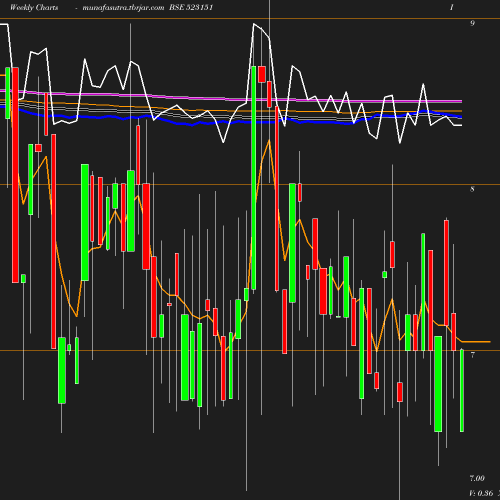Image resolution: width=500 pixels, height=500 pixels.
Task: Click the "Weekly Charts" title text
Action: [x=34, y=8]
